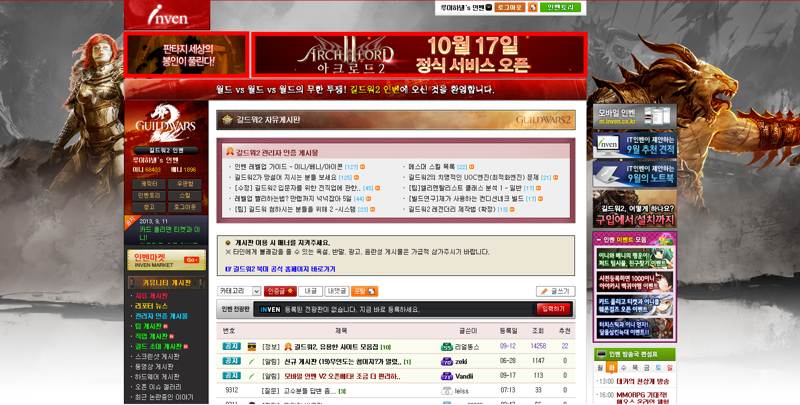Open 동영상 게시판 in the sidebar menu
Image resolution: width=800 pixels, height=405 pixels.
(x=154, y=367)
